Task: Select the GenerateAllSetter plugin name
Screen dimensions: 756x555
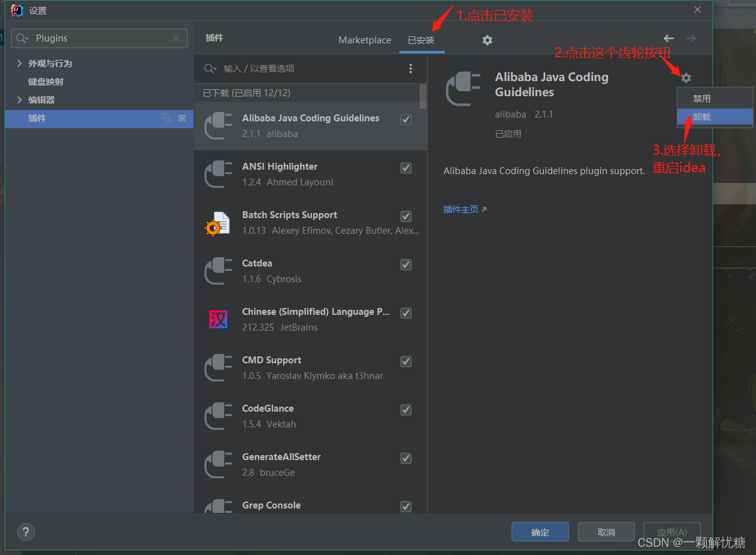Action: coord(281,457)
